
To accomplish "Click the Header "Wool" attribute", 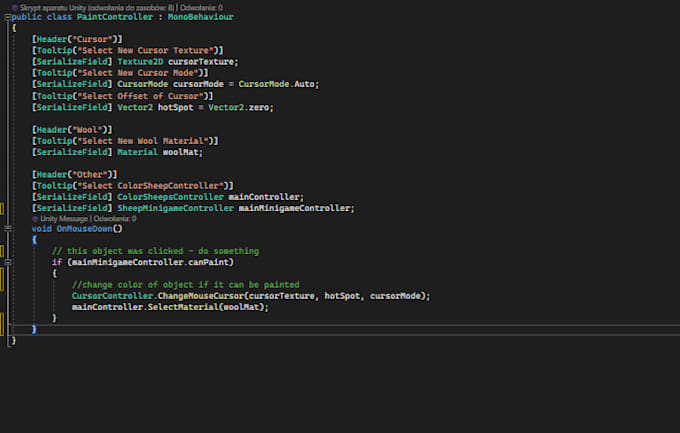I will coord(72,130).
